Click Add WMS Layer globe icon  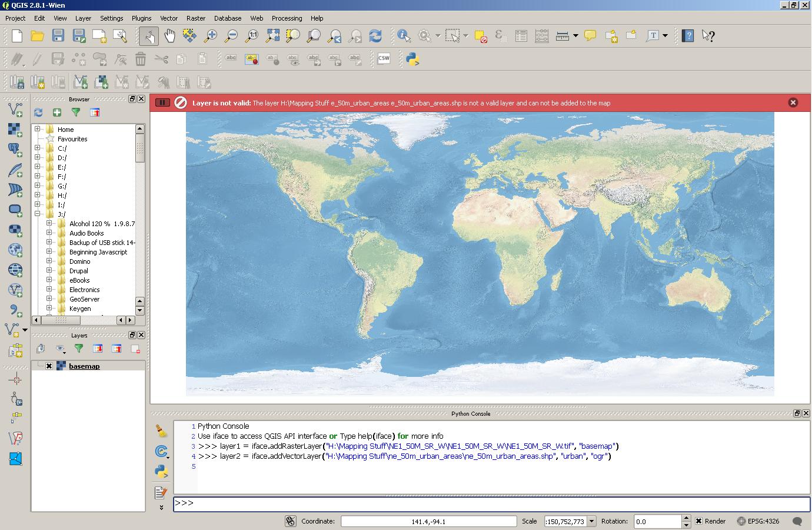click(x=15, y=249)
